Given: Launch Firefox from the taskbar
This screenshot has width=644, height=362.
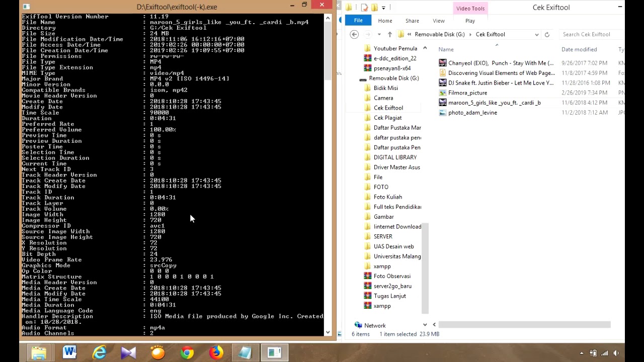Looking at the screenshot, I should tap(216, 353).
